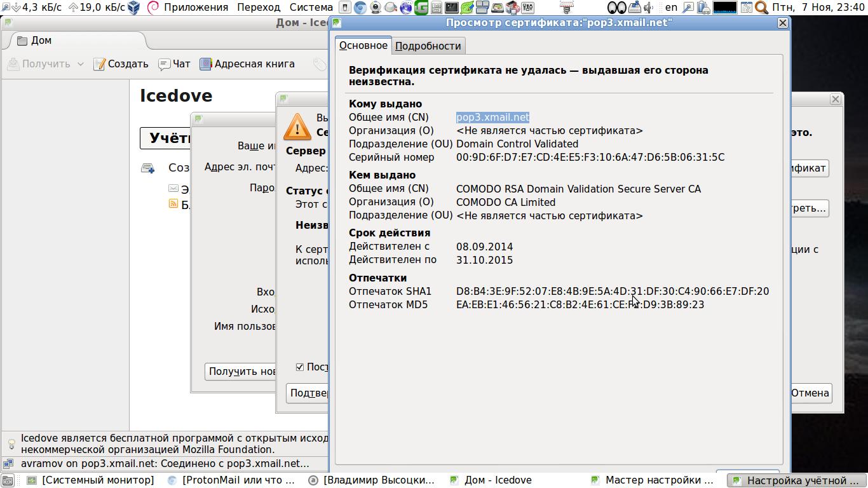This screenshot has height=488, width=868.
Task: Expand Get Mail dropdown arrow in Icedove
Action: (80, 64)
